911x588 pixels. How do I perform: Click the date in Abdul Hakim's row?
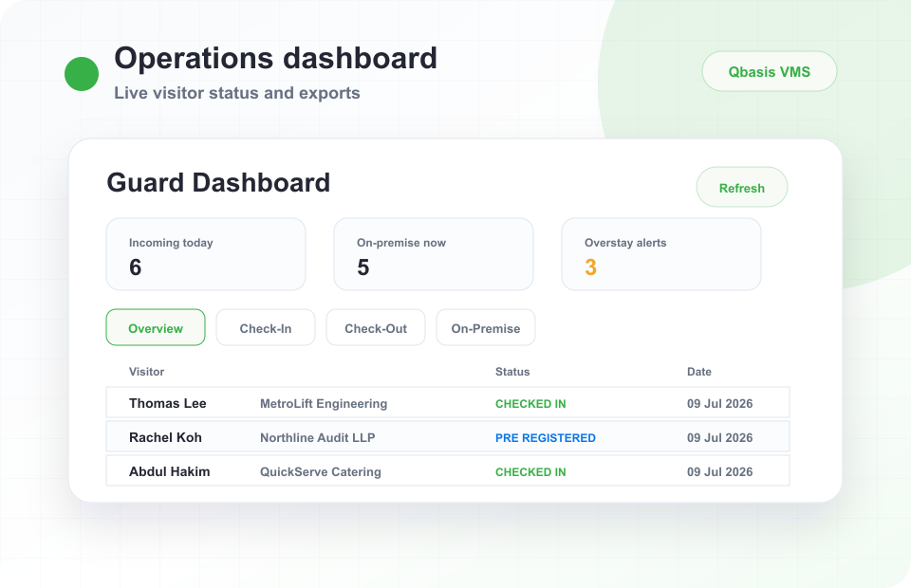click(x=720, y=472)
